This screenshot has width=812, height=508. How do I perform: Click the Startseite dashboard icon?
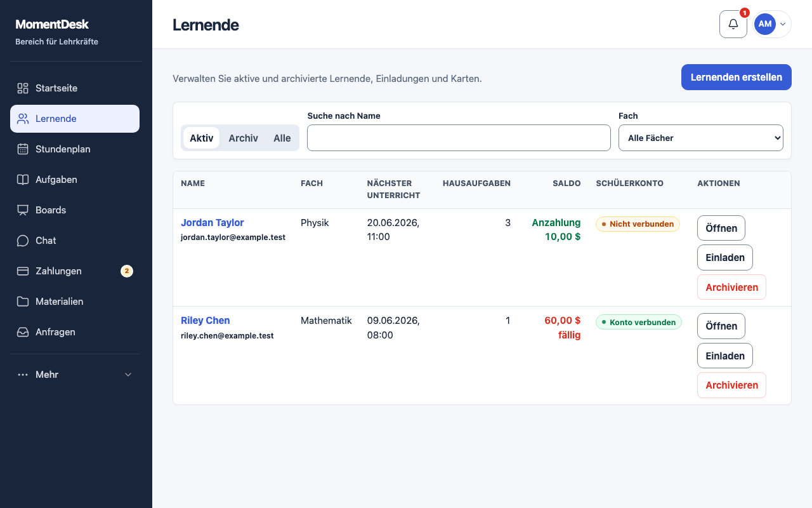click(x=23, y=88)
